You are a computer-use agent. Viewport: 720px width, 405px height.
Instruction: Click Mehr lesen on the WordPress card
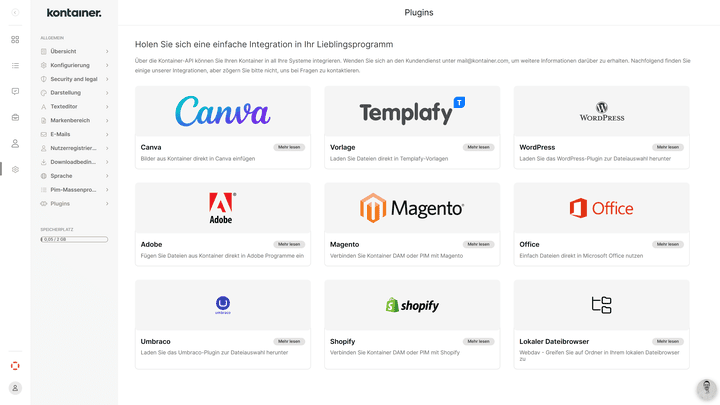pos(668,147)
